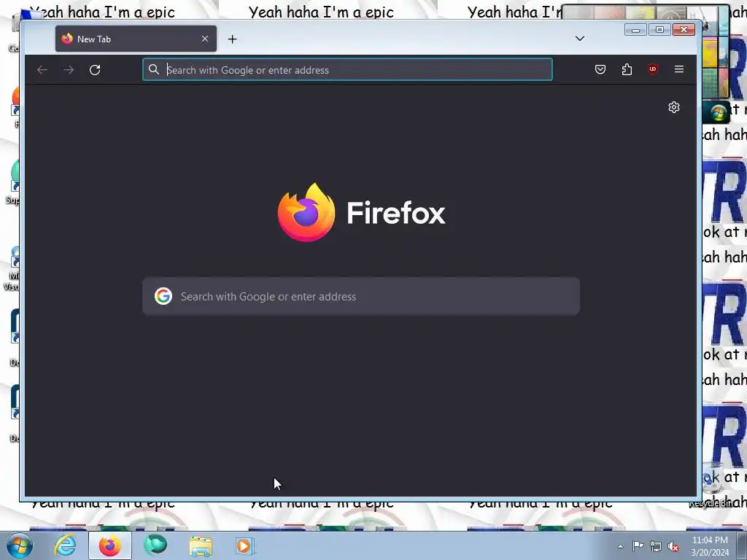
Task: Open network tray icon
Action: click(x=656, y=547)
